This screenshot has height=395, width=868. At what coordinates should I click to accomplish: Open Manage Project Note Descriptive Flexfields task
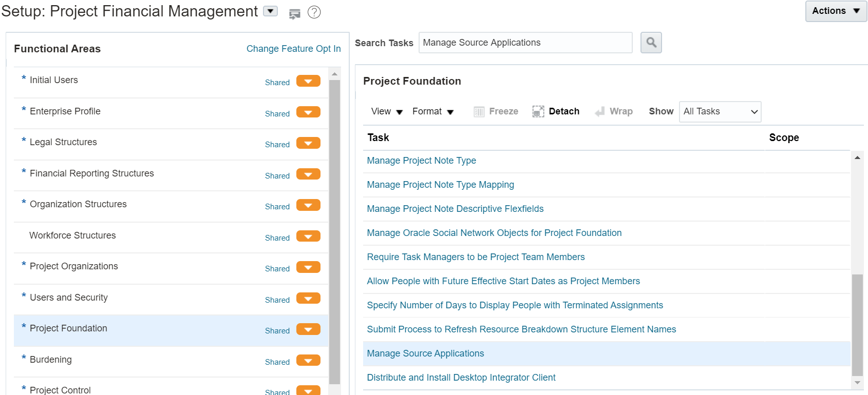(x=455, y=209)
